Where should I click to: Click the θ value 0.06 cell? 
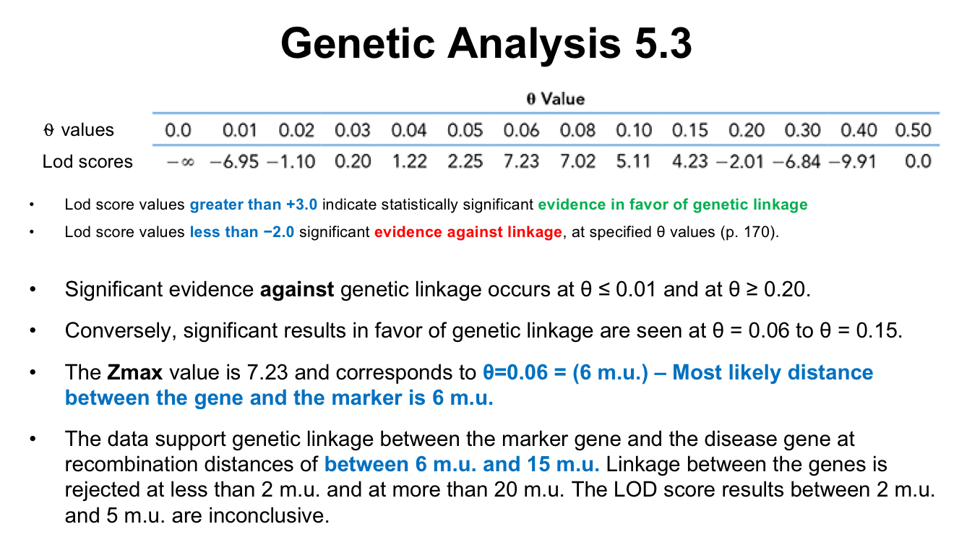click(521, 131)
